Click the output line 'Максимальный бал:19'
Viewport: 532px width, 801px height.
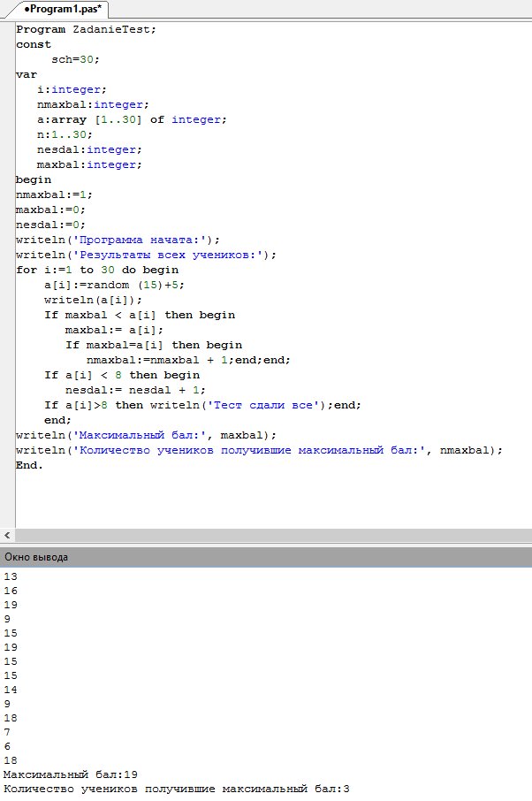tap(71, 774)
